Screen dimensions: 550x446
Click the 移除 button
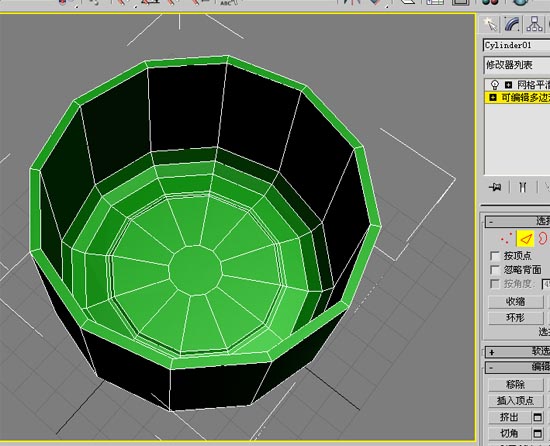[516, 385]
